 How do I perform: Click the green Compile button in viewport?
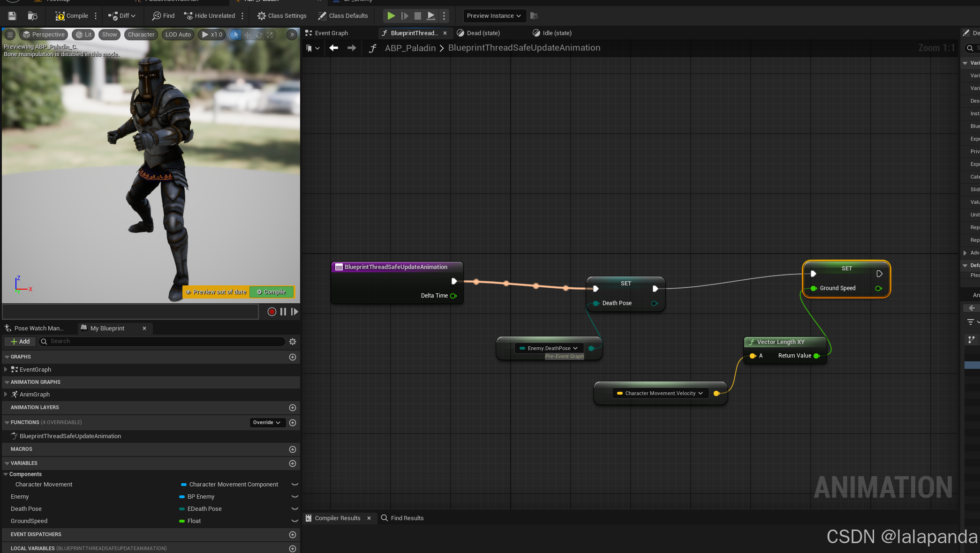271,292
